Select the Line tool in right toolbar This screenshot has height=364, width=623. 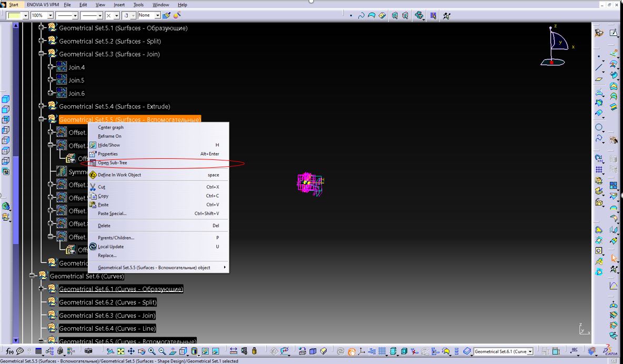click(x=599, y=67)
